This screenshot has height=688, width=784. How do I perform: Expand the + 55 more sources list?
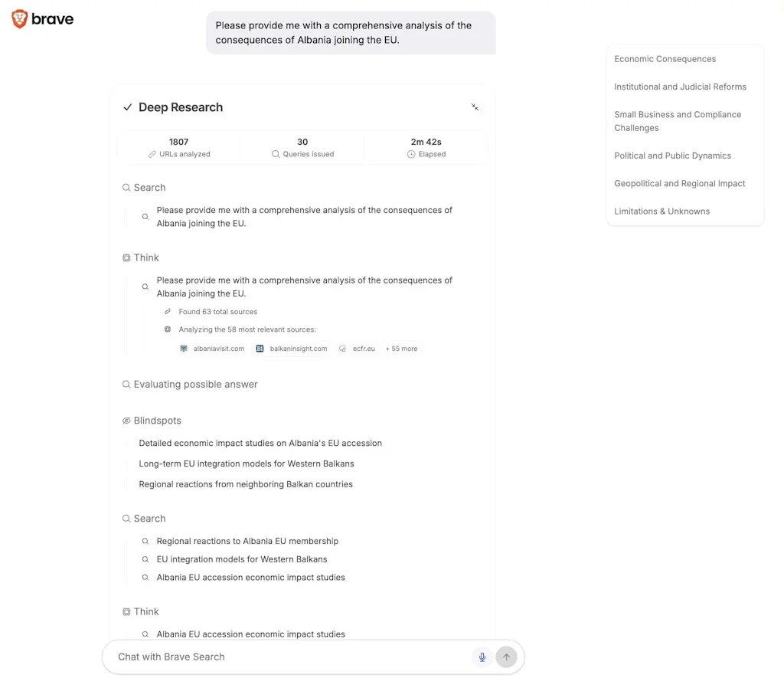[401, 349]
